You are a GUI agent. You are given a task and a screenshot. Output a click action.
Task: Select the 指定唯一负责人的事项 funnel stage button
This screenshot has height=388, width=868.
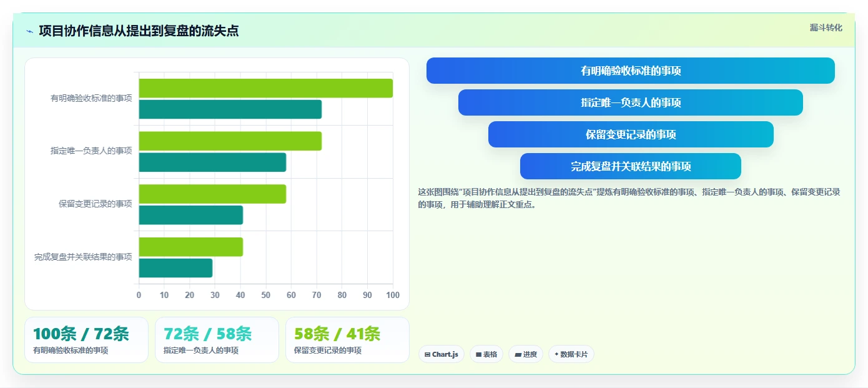[631, 102]
